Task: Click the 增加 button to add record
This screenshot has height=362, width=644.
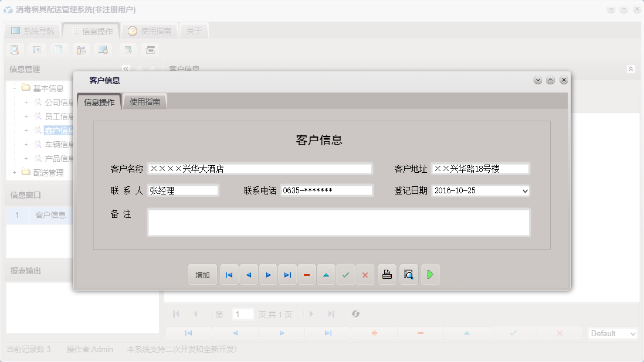Action: [202, 274]
